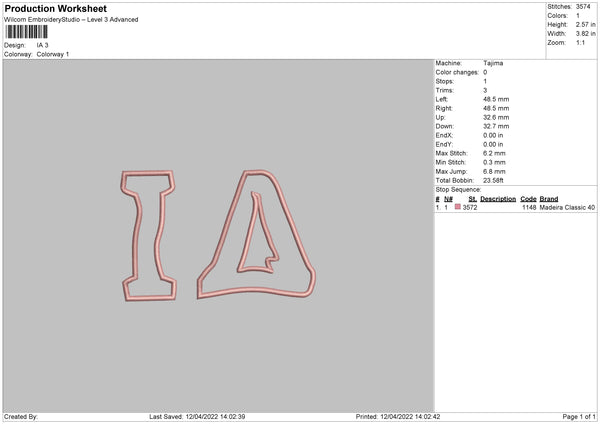The width and height of the screenshot is (600, 424).
Task: Click the stitch count value 3574
Action: click(x=583, y=7)
